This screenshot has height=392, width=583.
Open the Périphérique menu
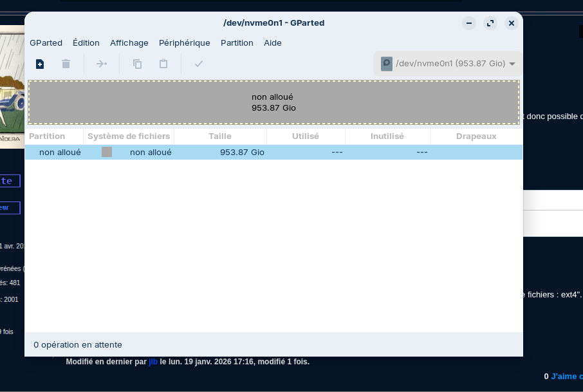pyautogui.click(x=185, y=43)
